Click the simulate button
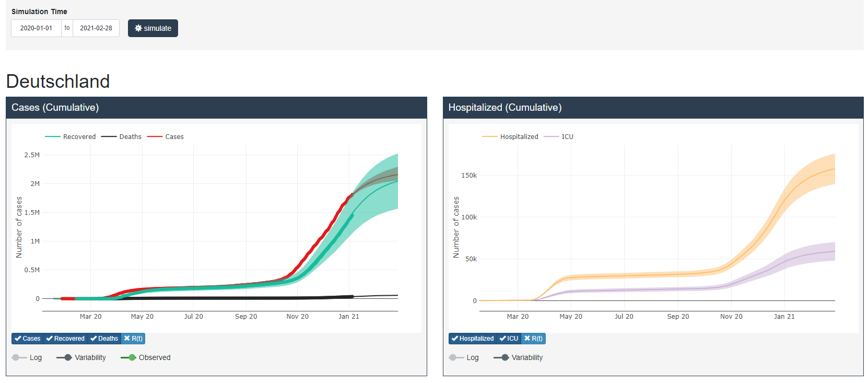 click(x=153, y=28)
